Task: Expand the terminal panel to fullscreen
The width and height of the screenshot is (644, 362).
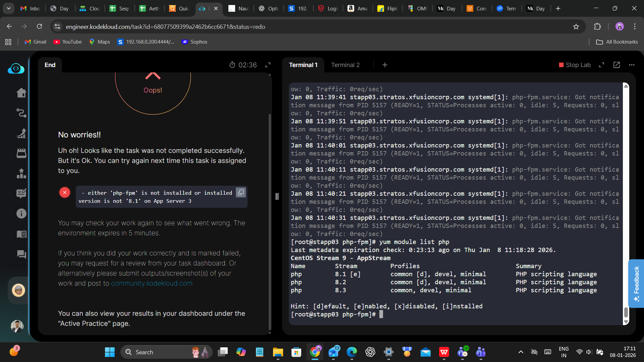Action: pyautogui.click(x=601, y=65)
